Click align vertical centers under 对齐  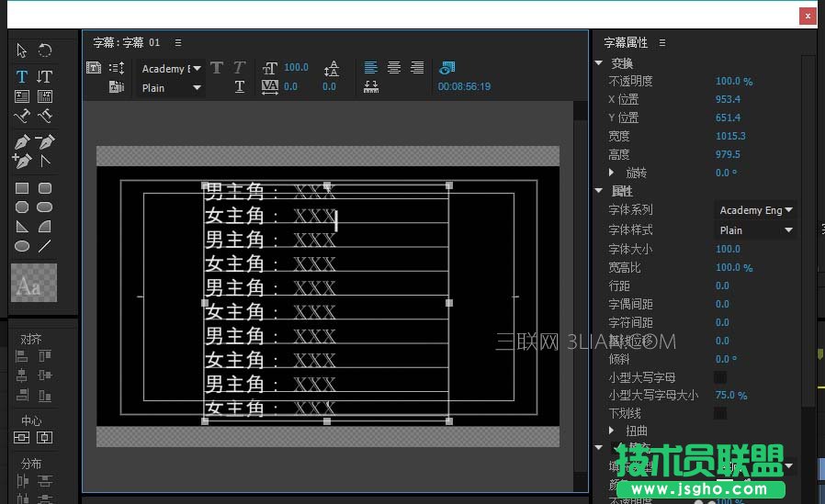[45, 375]
